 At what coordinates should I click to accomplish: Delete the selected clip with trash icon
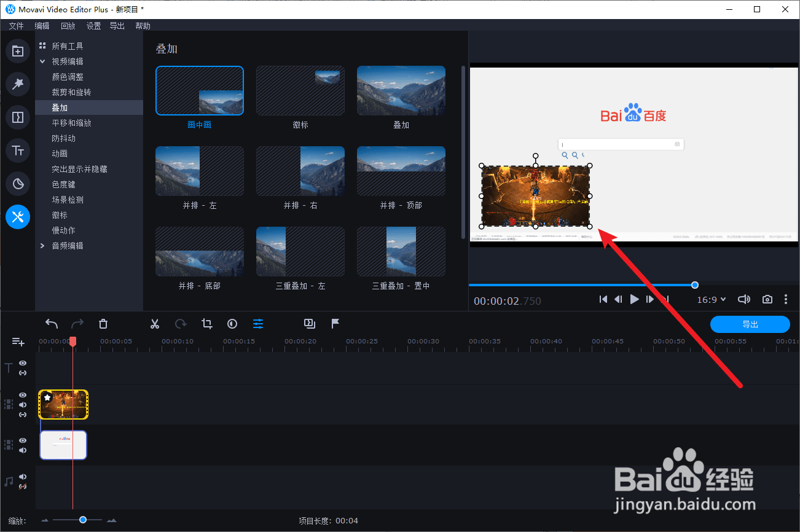click(103, 324)
